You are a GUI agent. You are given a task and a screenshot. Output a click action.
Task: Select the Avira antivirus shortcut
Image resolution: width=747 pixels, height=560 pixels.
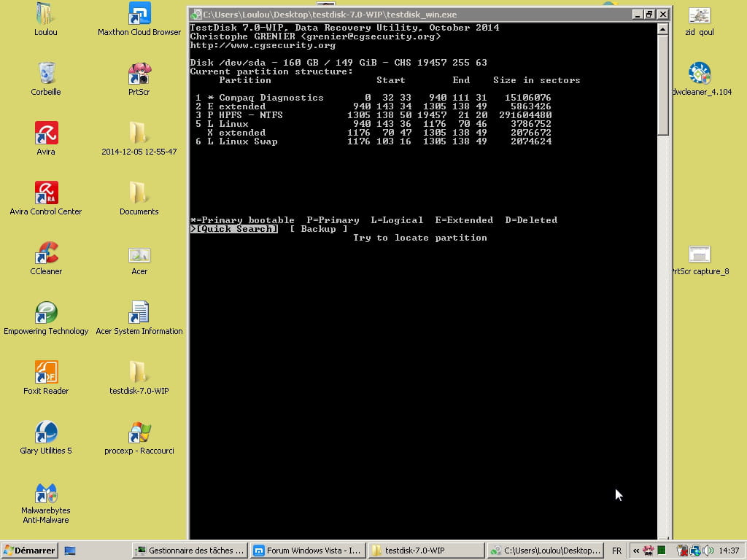click(x=46, y=139)
